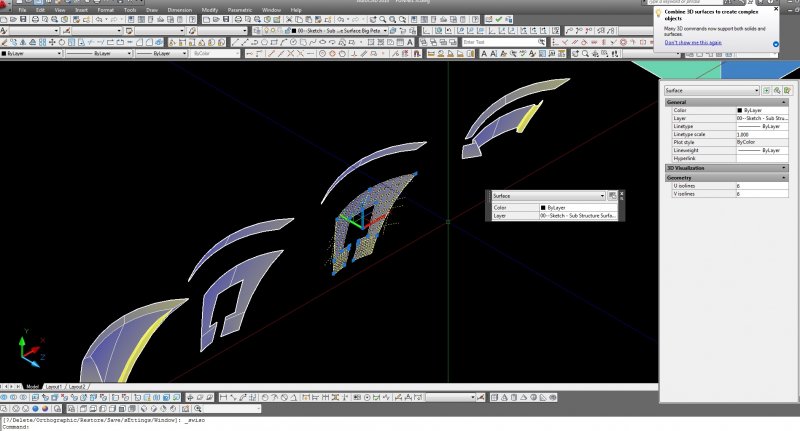
Task: Select the Offset tool
Action: coord(32,42)
